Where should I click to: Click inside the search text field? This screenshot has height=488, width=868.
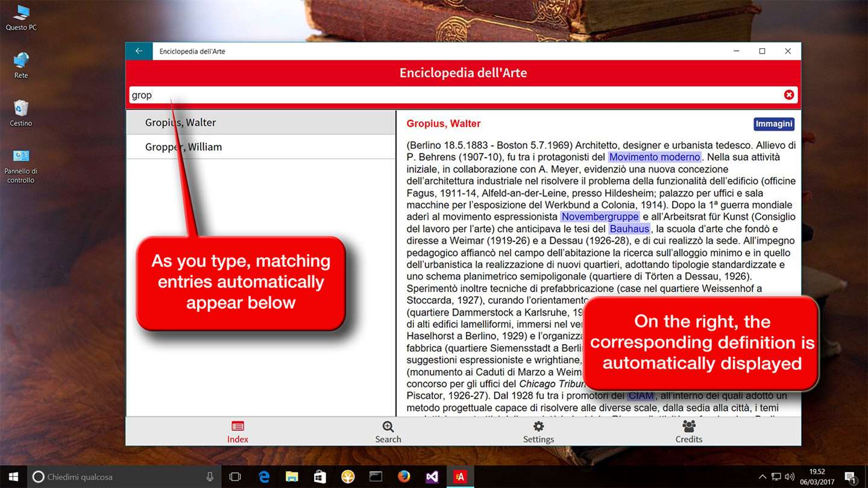tap(455, 95)
